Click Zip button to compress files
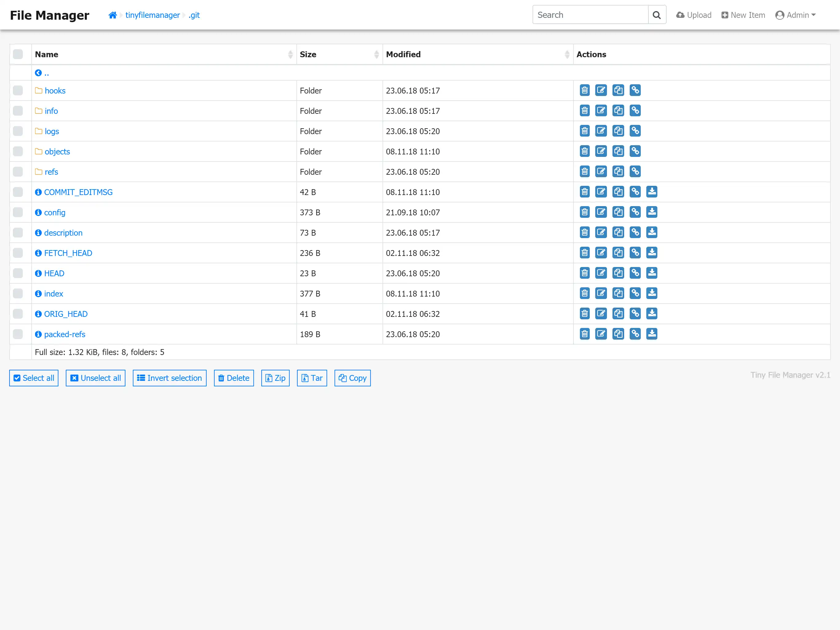This screenshot has height=630, width=840. point(275,378)
